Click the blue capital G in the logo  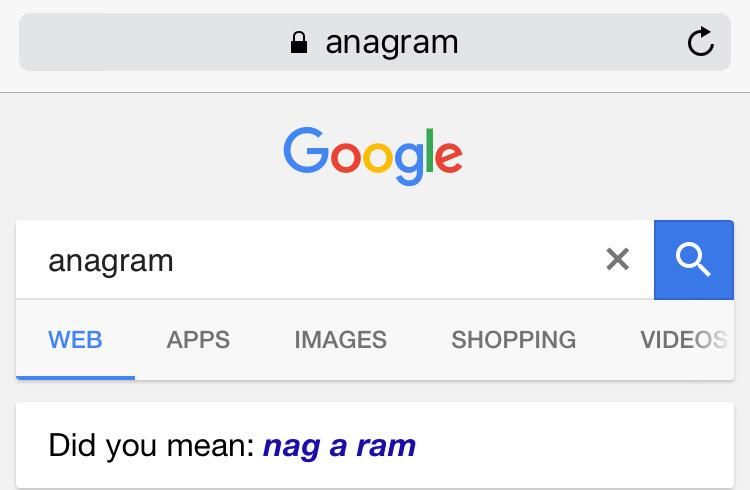click(x=306, y=151)
